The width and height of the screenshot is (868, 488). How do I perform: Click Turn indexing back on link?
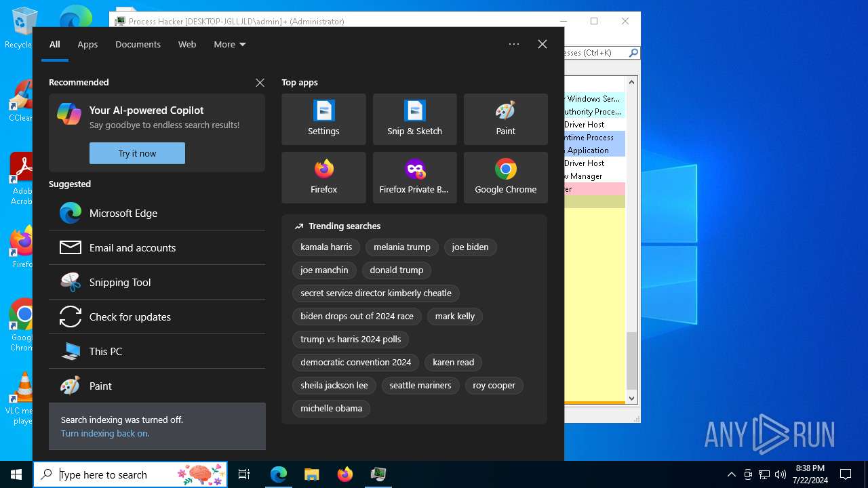105,433
